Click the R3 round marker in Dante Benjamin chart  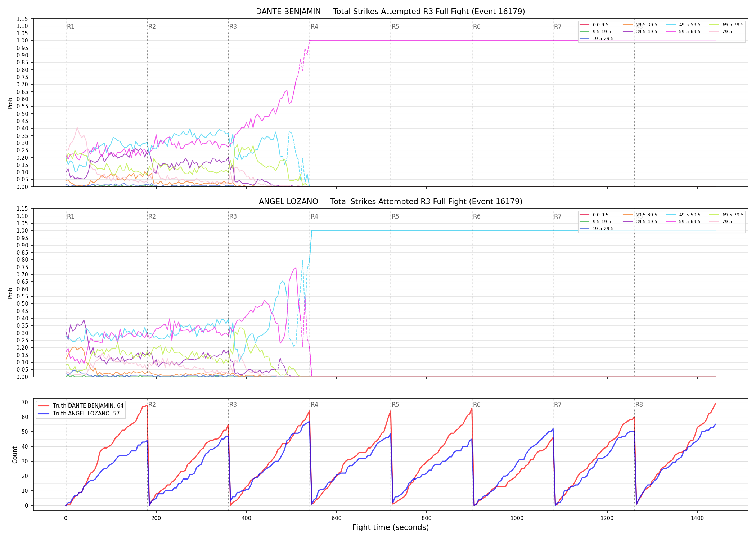point(233,27)
